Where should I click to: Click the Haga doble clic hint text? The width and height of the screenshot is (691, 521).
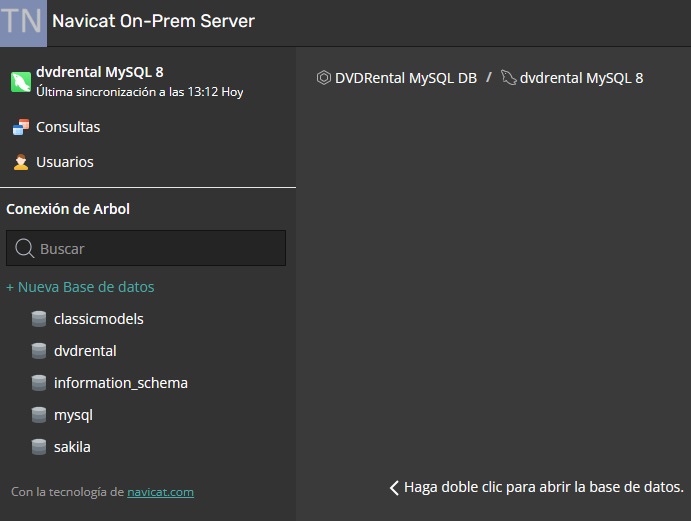(x=543, y=487)
